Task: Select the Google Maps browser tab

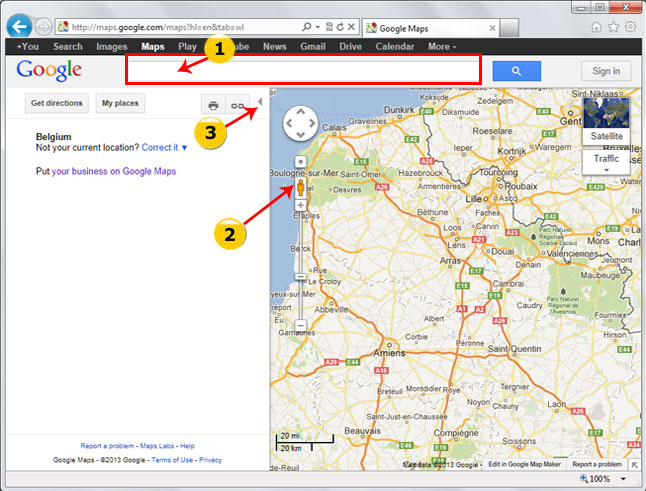Action: click(431, 28)
